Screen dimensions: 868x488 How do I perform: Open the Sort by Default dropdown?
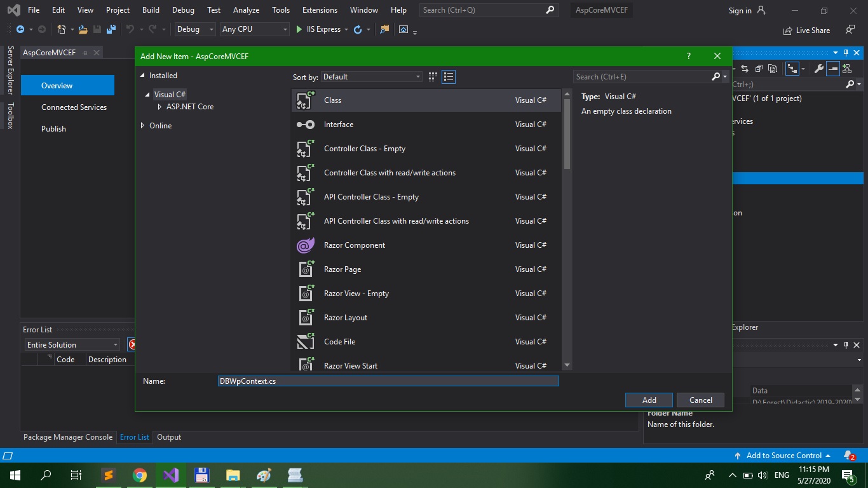[372, 77]
